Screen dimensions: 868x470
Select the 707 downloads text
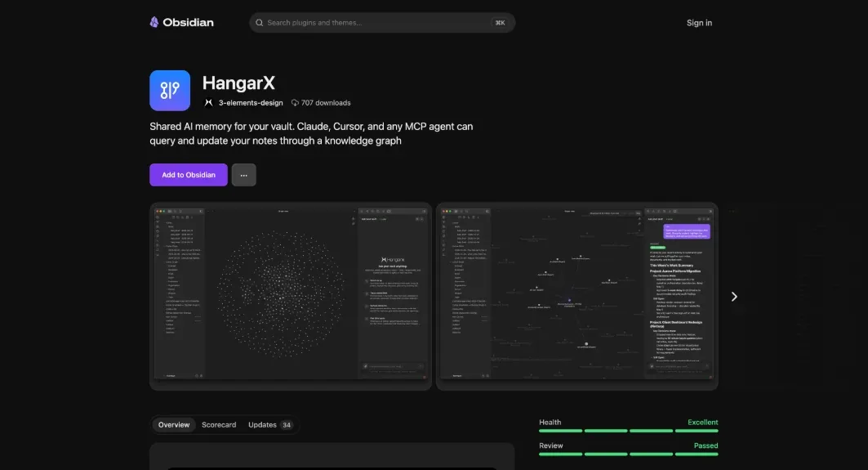326,102
